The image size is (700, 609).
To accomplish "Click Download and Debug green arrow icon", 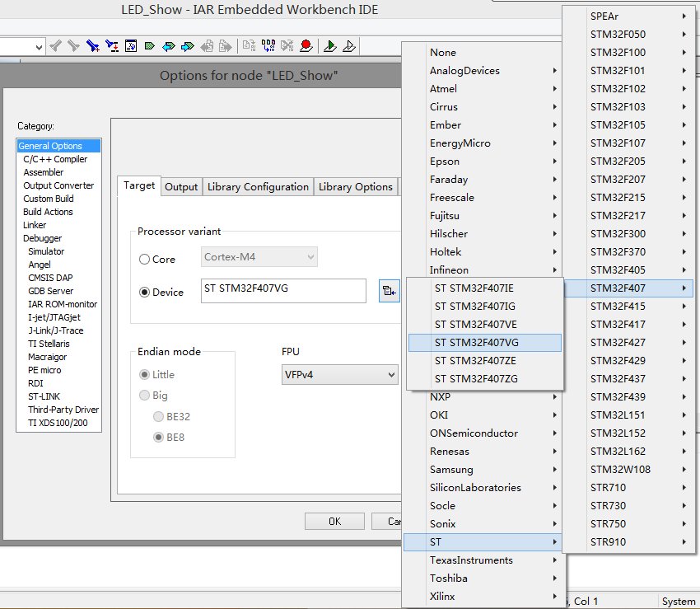I will click(330, 45).
